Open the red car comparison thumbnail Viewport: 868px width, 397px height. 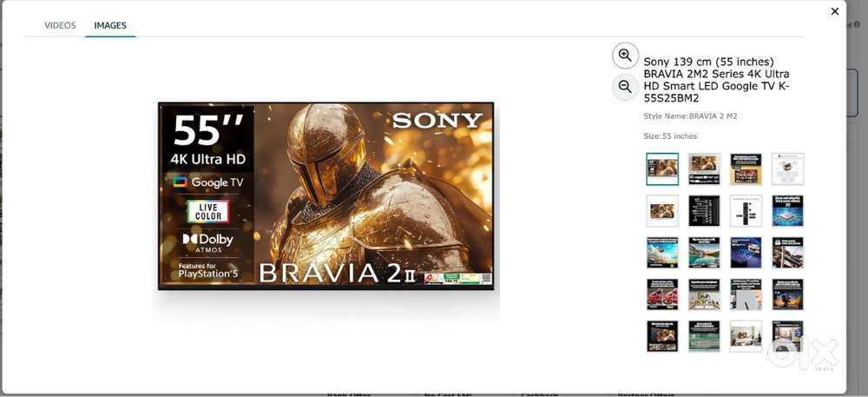click(662, 294)
